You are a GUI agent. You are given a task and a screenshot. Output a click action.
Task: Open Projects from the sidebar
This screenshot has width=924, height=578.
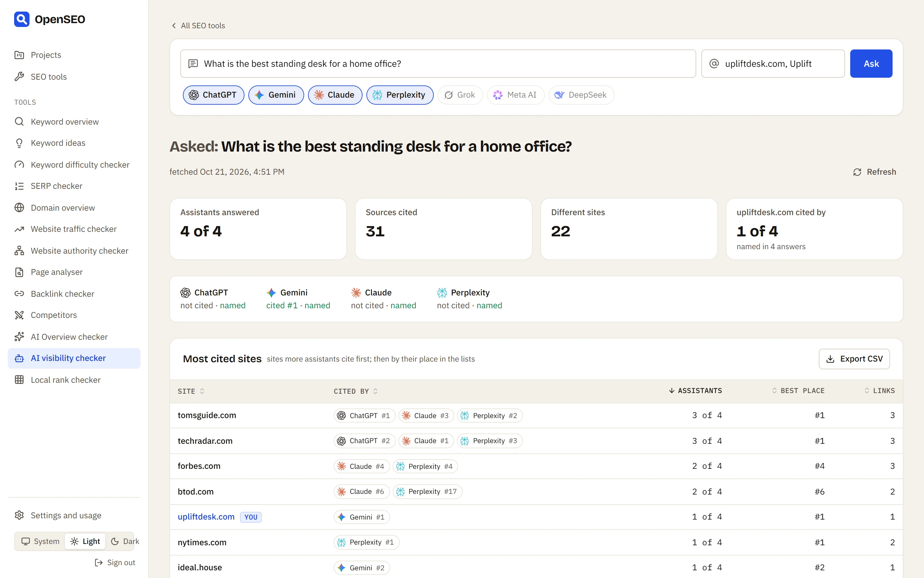(74, 55)
